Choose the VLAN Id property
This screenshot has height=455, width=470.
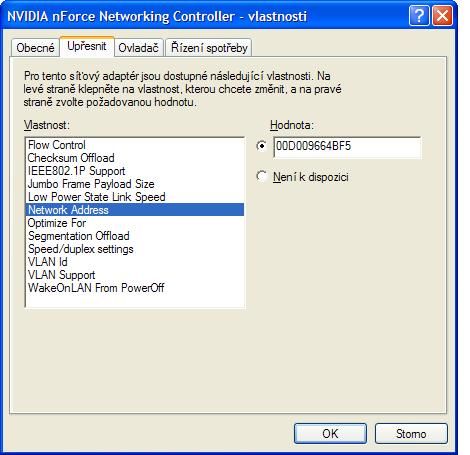click(135, 262)
